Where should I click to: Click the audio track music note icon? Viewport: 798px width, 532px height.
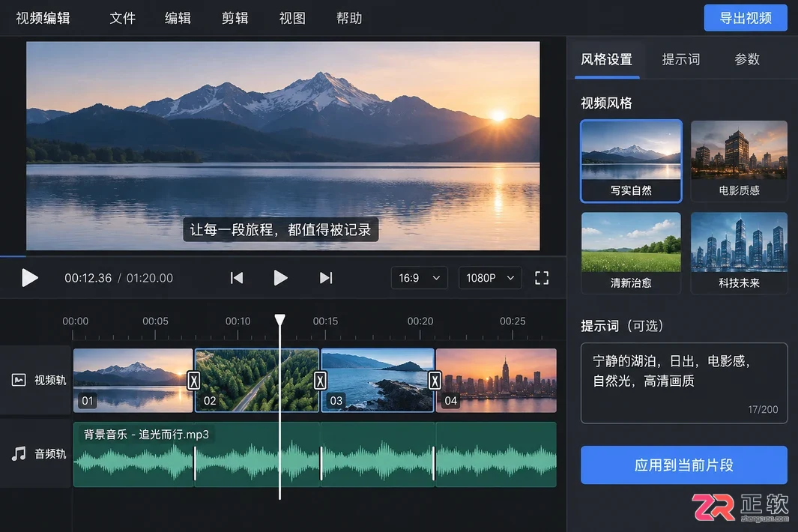coord(19,453)
